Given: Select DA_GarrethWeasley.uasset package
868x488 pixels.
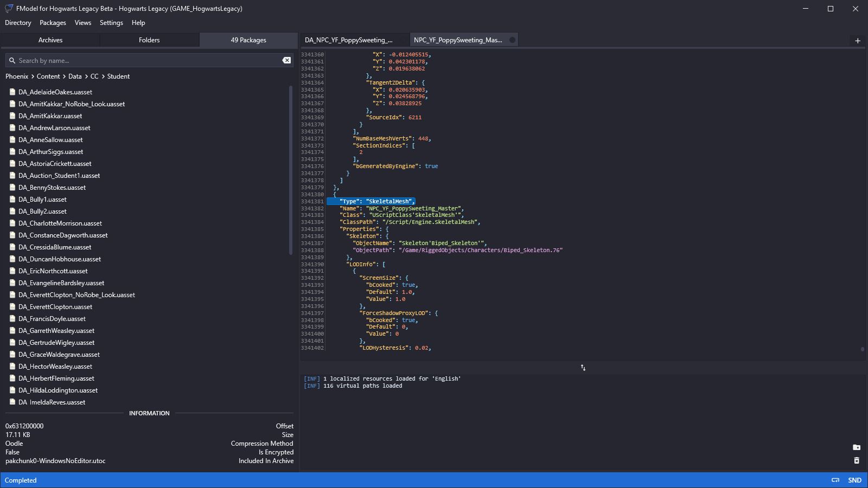Looking at the screenshot, I should 56,331.
